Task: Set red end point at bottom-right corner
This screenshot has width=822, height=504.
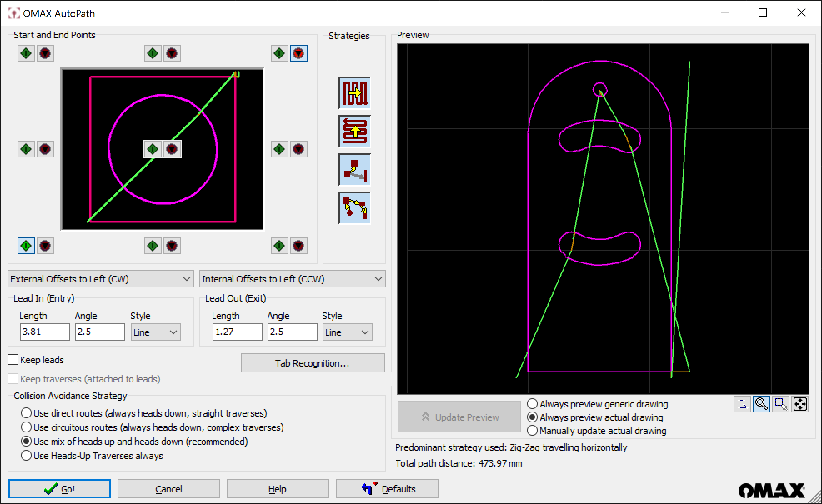Action: [x=298, y=246]
